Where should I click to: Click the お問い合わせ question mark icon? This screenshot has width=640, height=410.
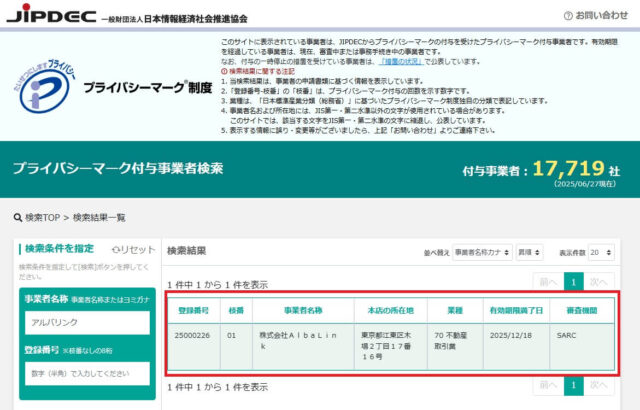tap(568, 16)
